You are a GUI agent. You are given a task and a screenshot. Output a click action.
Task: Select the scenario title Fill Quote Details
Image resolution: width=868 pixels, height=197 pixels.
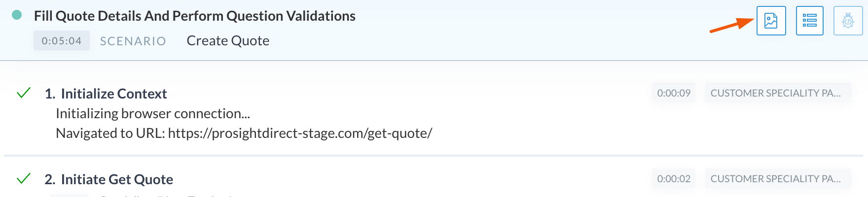(195, 16)
